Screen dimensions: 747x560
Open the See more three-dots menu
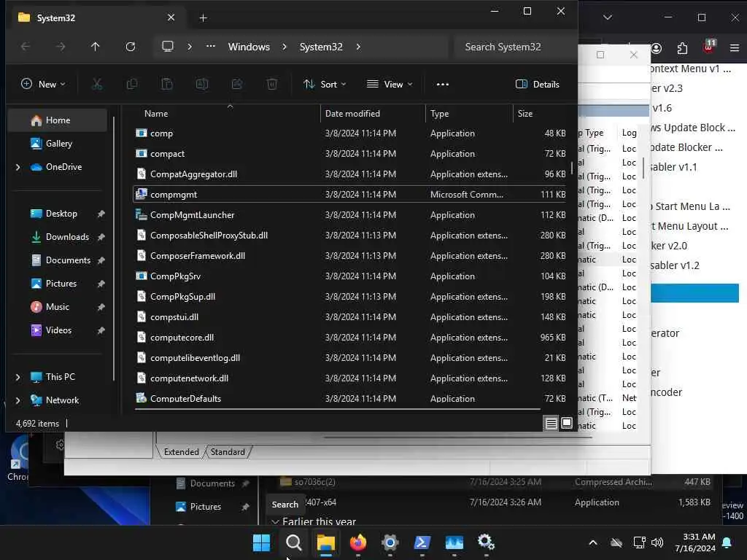click(x=443, y=85)
